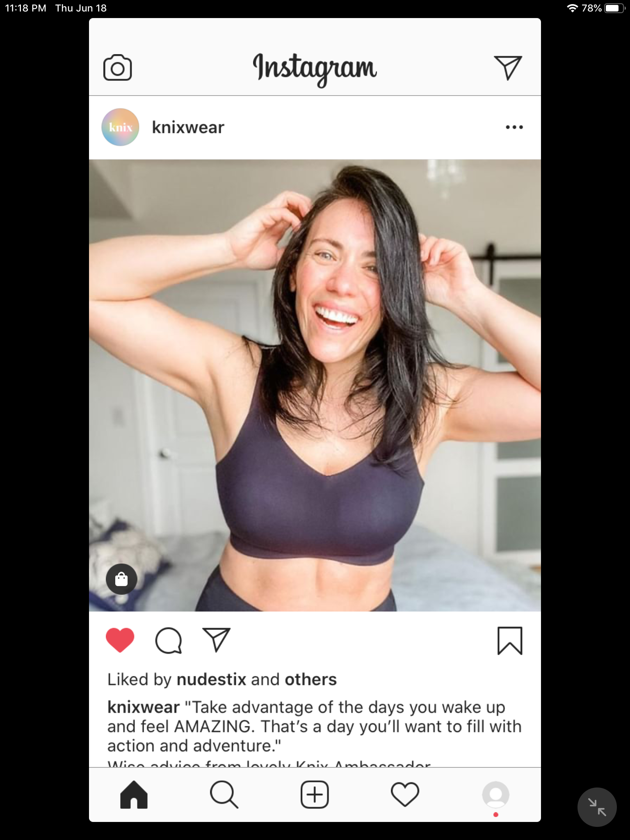The height and width of the screenshot is (840, 630).
Task: Unlike the post with red heart
Action: tap(120, 640)
